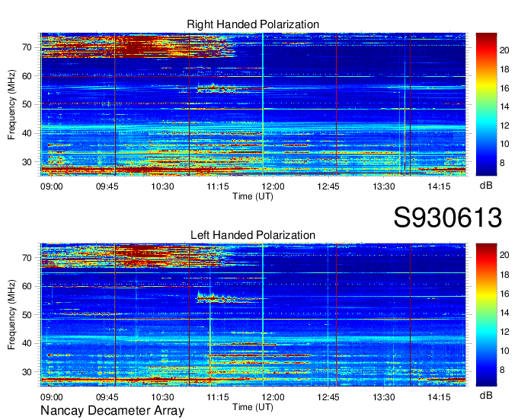The image size is (518, 420).
Task: Click the upper plot's dB colorbar
Action: [486, 104]
